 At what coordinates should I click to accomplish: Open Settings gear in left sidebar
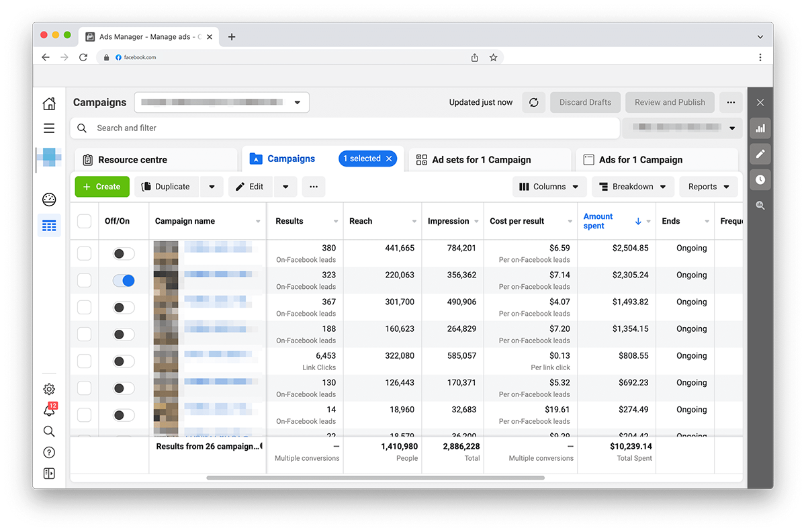tap(49, 389)
